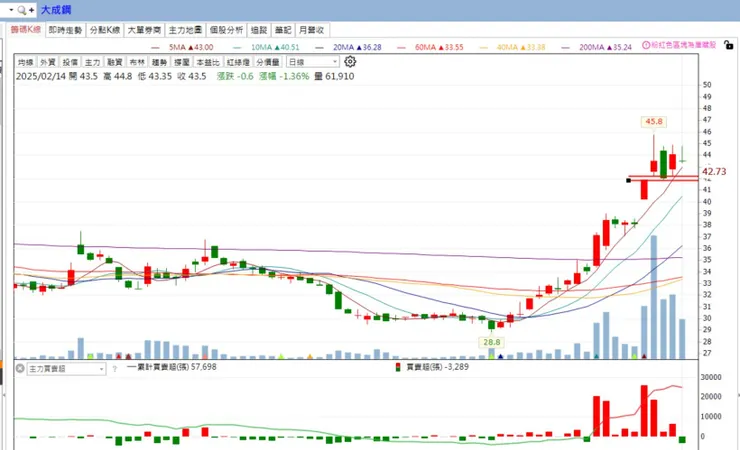
Task: Toggle the 均線 overlay button
Action: tap(25, 62)
